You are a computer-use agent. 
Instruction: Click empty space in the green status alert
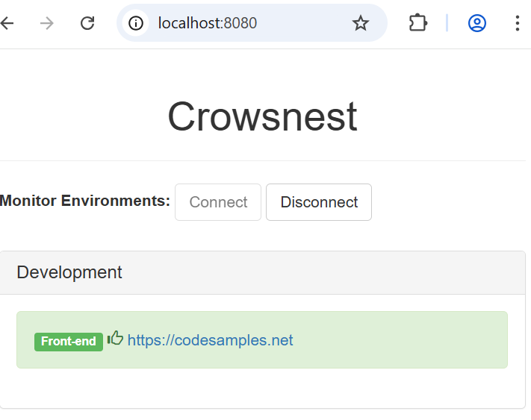click(x=403, y=340)
